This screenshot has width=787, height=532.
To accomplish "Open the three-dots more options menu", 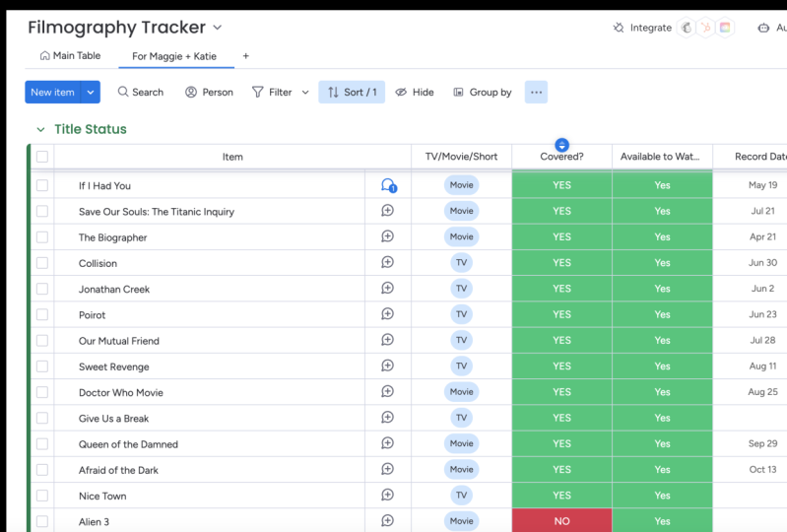I will tap(536, 92).
